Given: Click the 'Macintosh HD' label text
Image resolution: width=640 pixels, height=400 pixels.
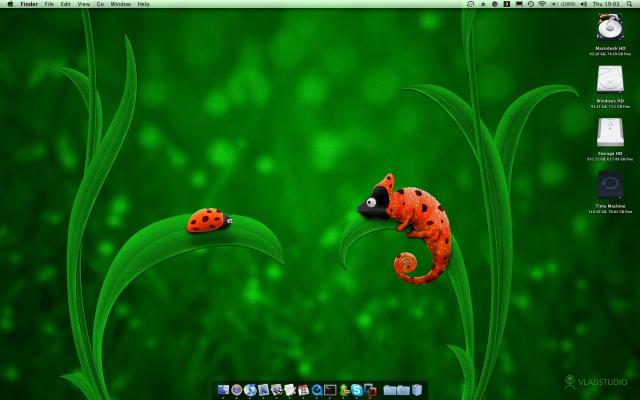Looking at the screenshot, I should (610, 48).
